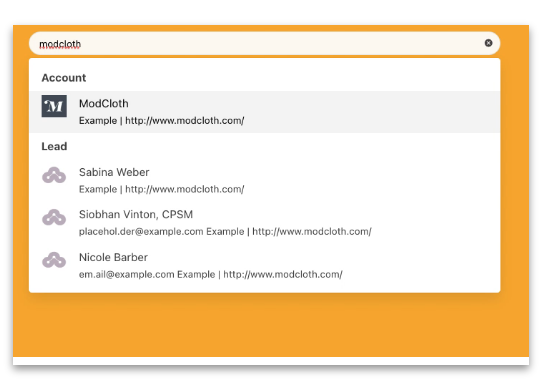
Task: Click the ModCloth M logo icon
Action: (54, 106)
